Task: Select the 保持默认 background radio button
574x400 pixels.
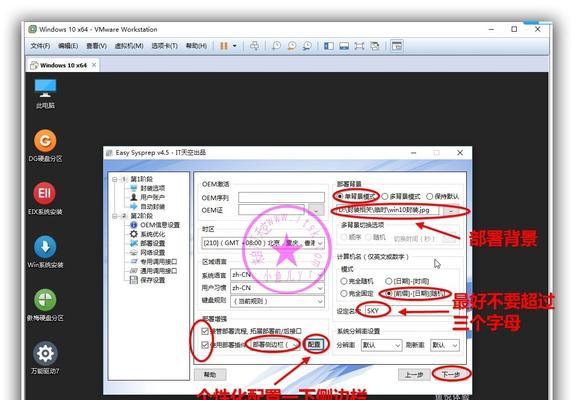Action: coord(430,197)
